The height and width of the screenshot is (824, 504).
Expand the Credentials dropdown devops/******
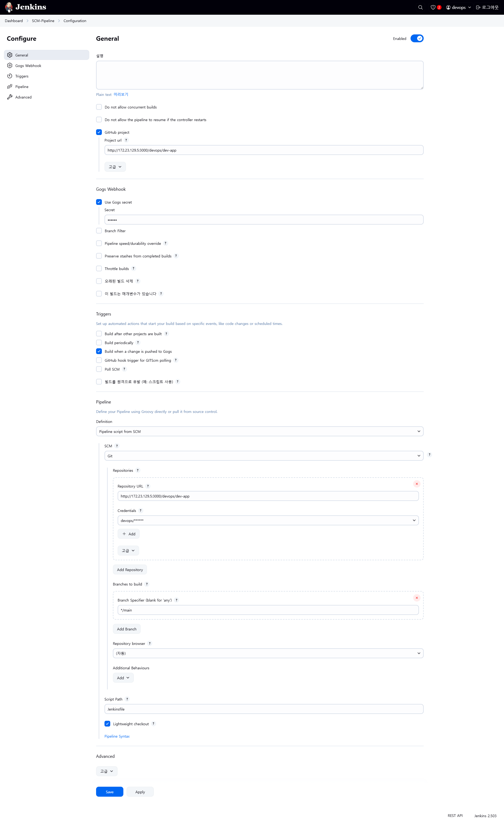tap(268, 520)
